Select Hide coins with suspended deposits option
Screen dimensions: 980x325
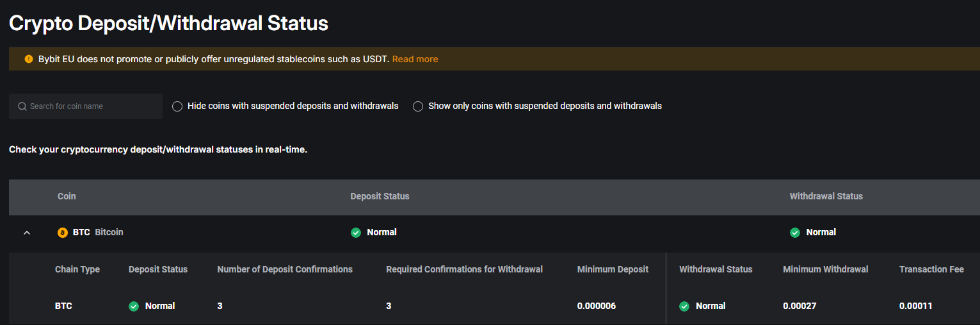pyautogui.click(x=177, y=106)
